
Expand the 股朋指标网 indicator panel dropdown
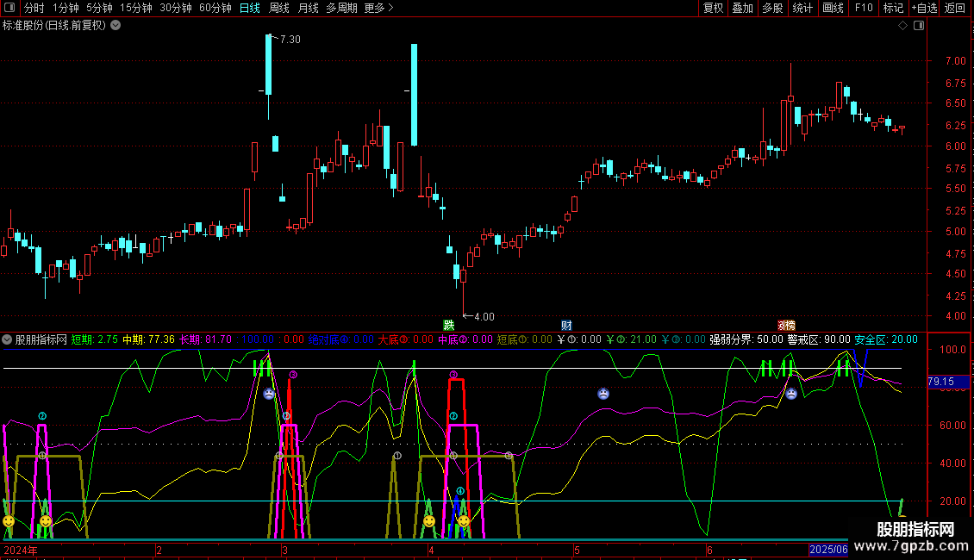click(8, 339)
